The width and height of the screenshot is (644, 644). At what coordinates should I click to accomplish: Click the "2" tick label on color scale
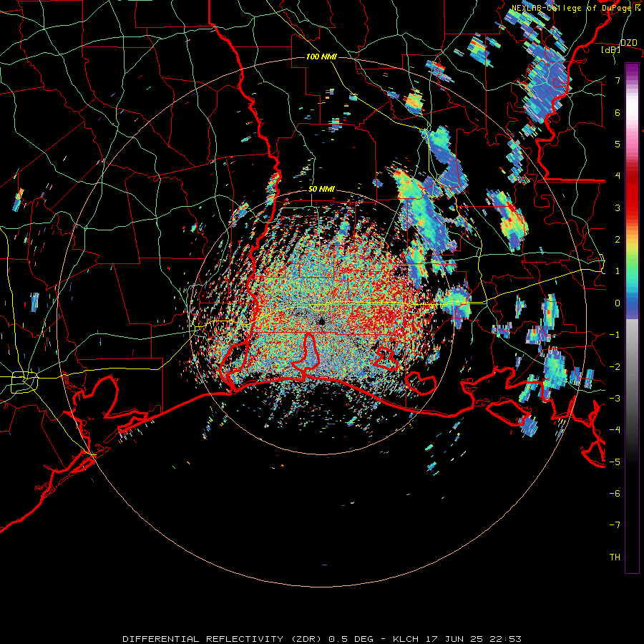click(618, 240)
